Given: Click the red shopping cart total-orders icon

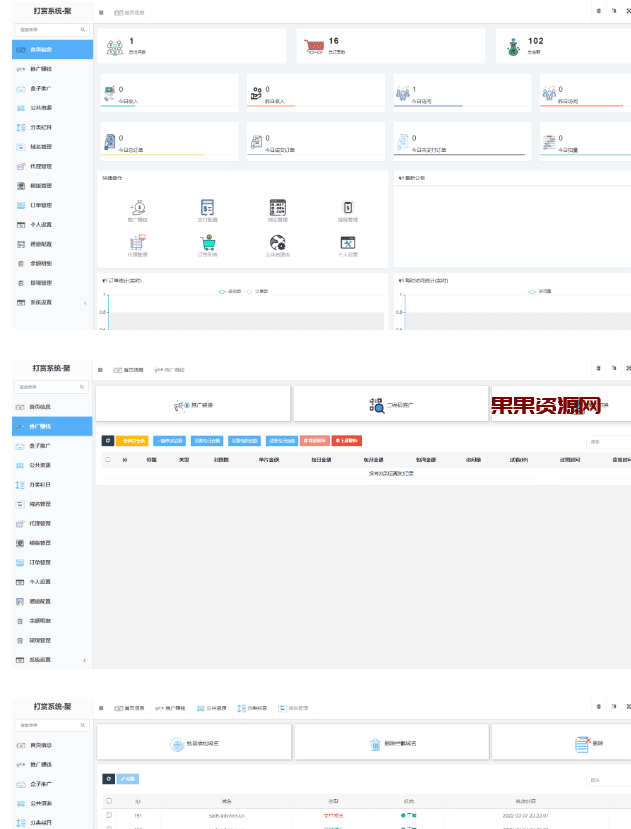Looking at the screenshot, I should [x=314, y=46].
